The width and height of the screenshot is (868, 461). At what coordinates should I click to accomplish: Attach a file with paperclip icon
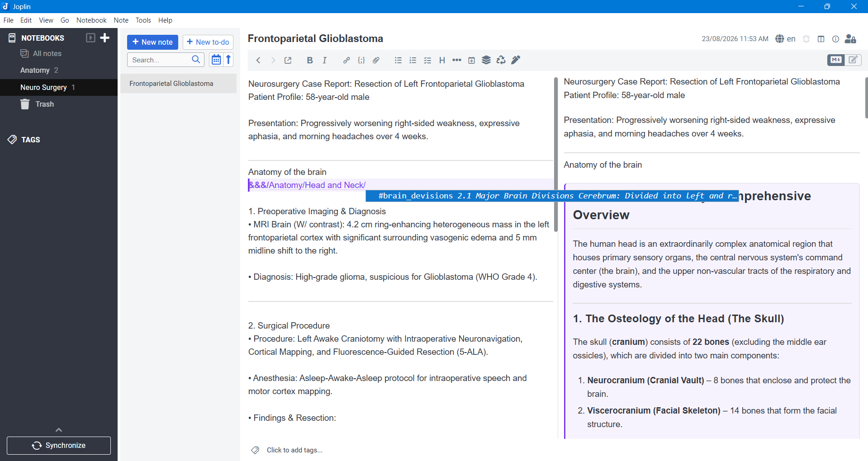coord(376,60)
